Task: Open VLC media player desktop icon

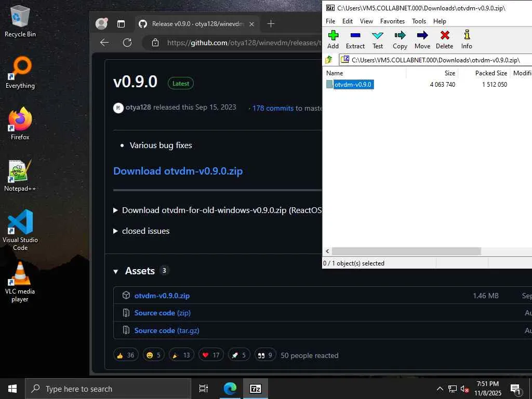Action: coord(20,282)
